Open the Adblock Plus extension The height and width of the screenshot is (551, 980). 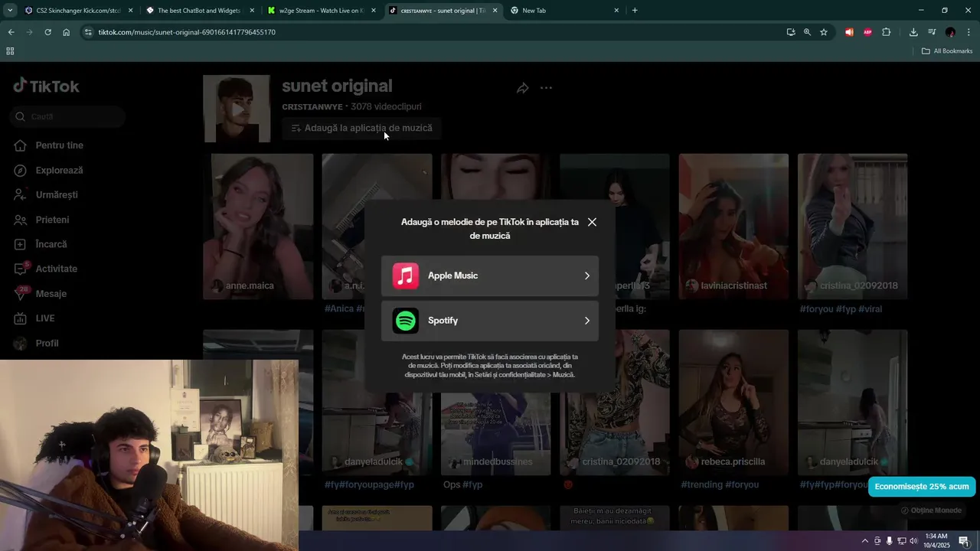[x=867, y=32]
